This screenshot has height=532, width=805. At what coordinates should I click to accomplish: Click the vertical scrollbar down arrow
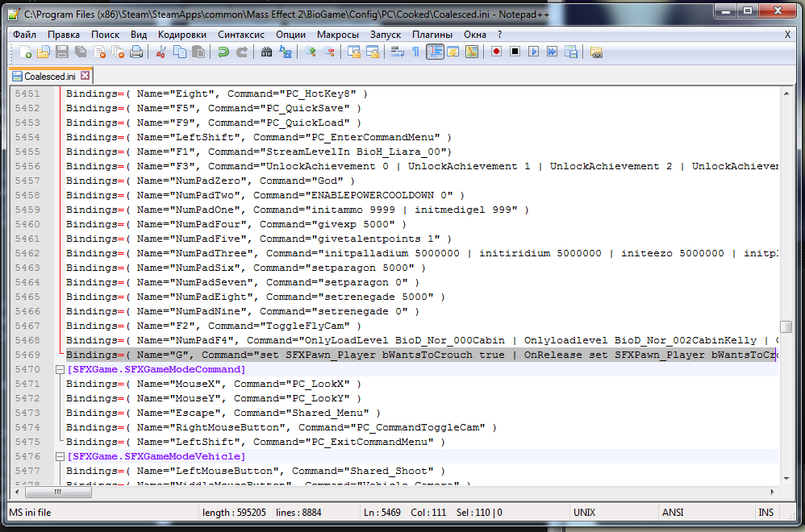[x=786, y=479]
